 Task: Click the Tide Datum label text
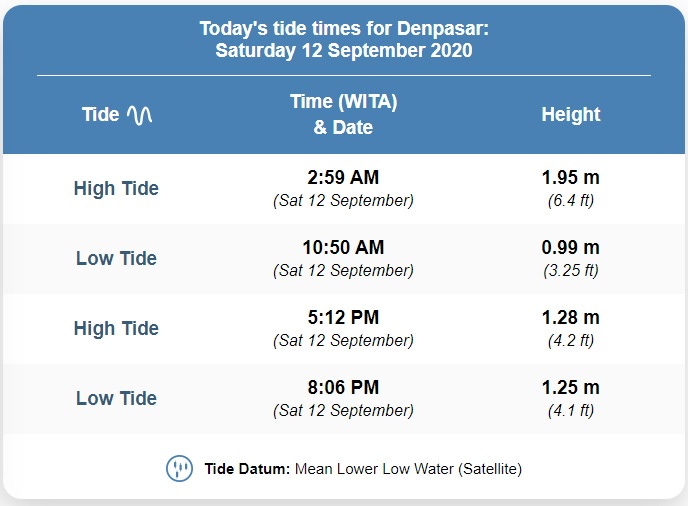point(247,469)
